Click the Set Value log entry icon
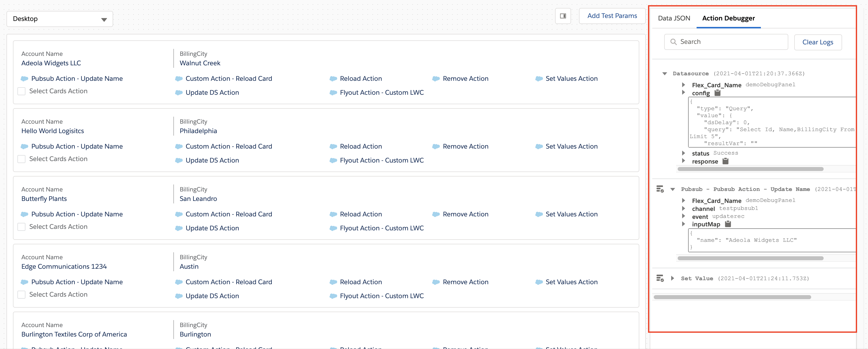Image resolution: width=868 pixels, height=349 pixels. pyautogui.click(x=660, y=278)
